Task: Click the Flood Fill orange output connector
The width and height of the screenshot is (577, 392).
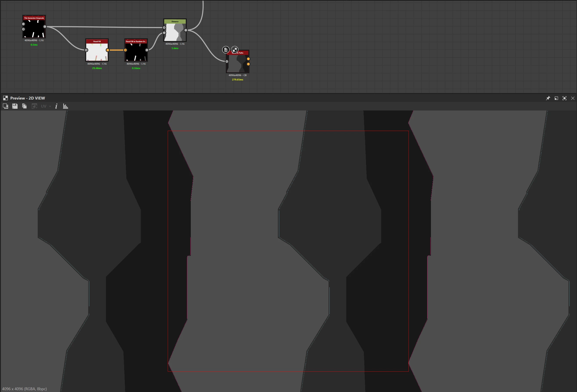Action: [x=107, y=50]
